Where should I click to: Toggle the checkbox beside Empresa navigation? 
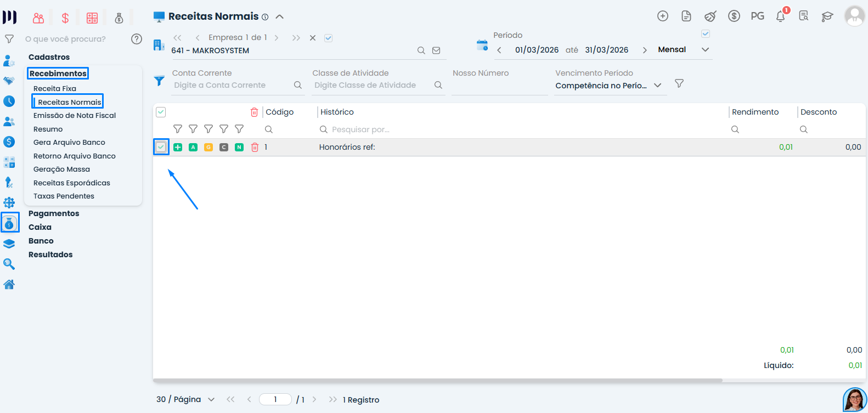point(328,38)
